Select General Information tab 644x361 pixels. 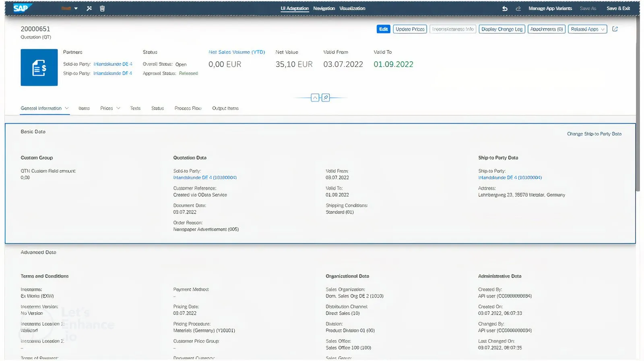click(41, 108)
